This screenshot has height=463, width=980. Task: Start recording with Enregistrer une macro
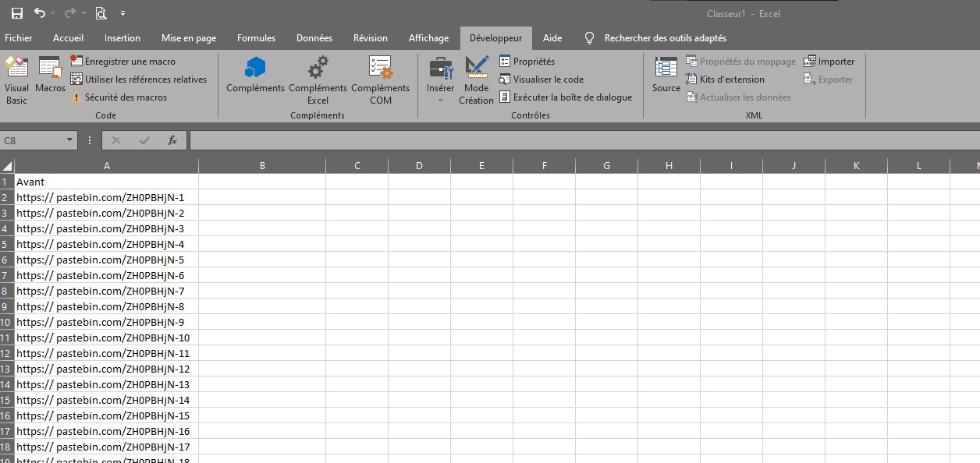123,62
